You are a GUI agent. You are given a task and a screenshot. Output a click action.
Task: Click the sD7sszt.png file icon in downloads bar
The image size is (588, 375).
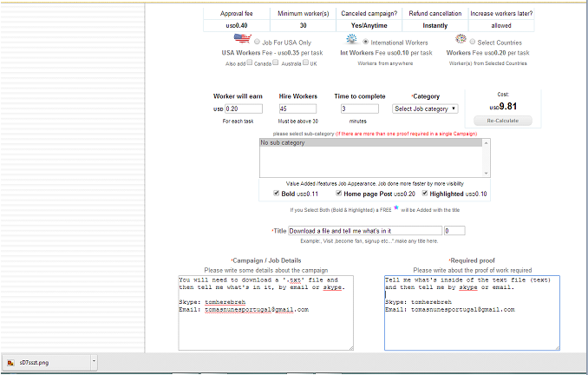click(11, 363)
